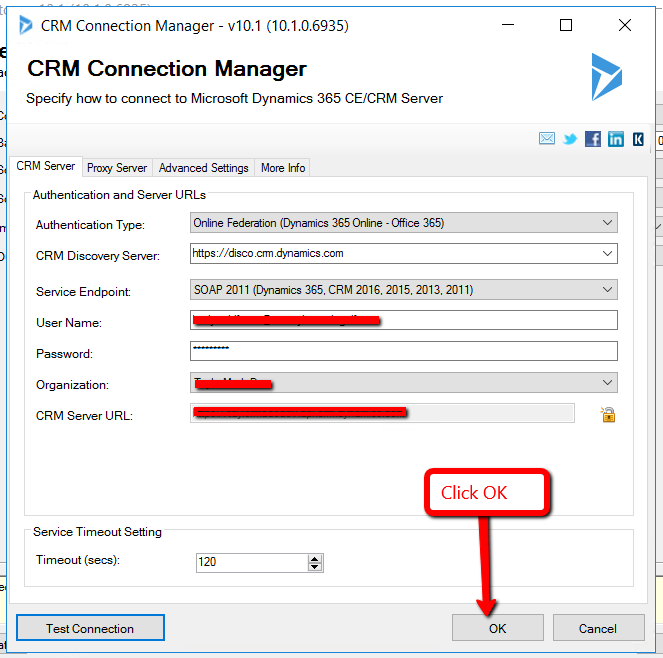Screen dimensions: 663x658
Task: Click the email share icon
Action: (x=547, y=138)
